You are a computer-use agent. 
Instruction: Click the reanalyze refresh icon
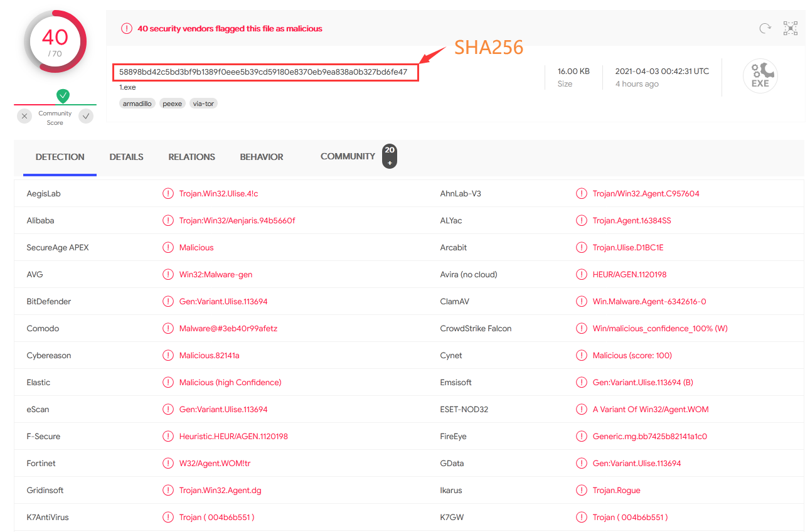pyautogui.click(x=765, y=28)
